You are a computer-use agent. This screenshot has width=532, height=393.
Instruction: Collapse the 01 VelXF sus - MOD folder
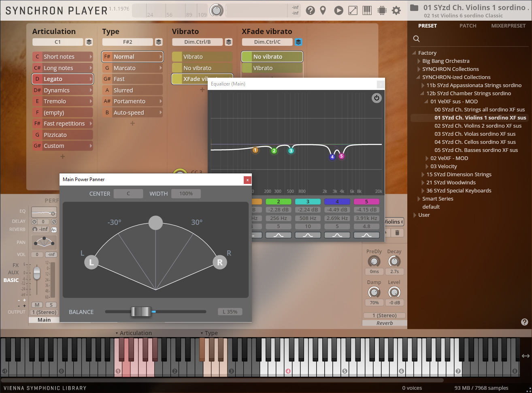(426, 101)
